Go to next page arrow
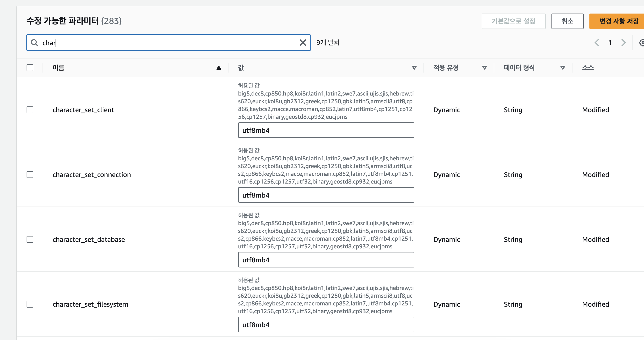This screenshot has width=644, height=340. coord(623,43)
